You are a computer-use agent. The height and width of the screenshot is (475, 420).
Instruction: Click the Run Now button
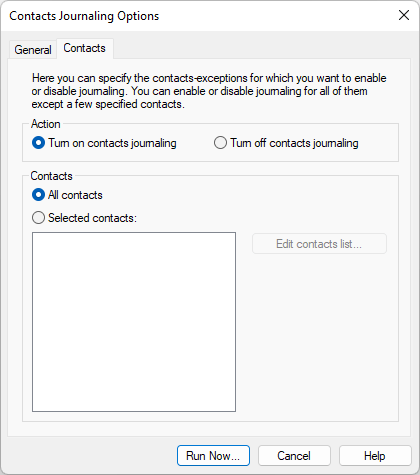pos(213,456)
